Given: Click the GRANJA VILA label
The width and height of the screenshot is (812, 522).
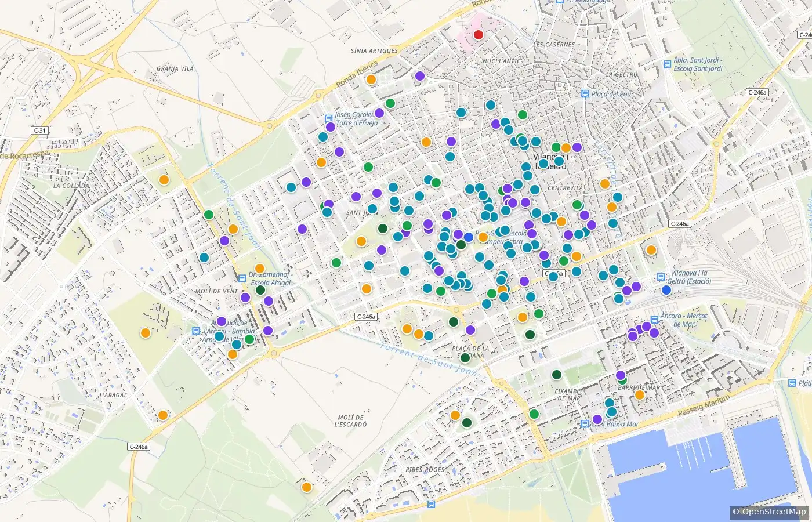Looking at the screenshot, I should (x=175, y=69).
